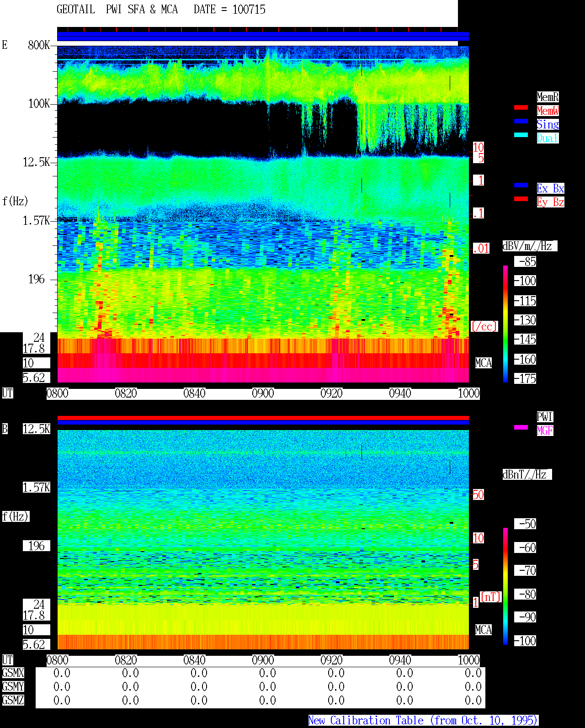Select the PWI legend label

[x=545, y=417]
